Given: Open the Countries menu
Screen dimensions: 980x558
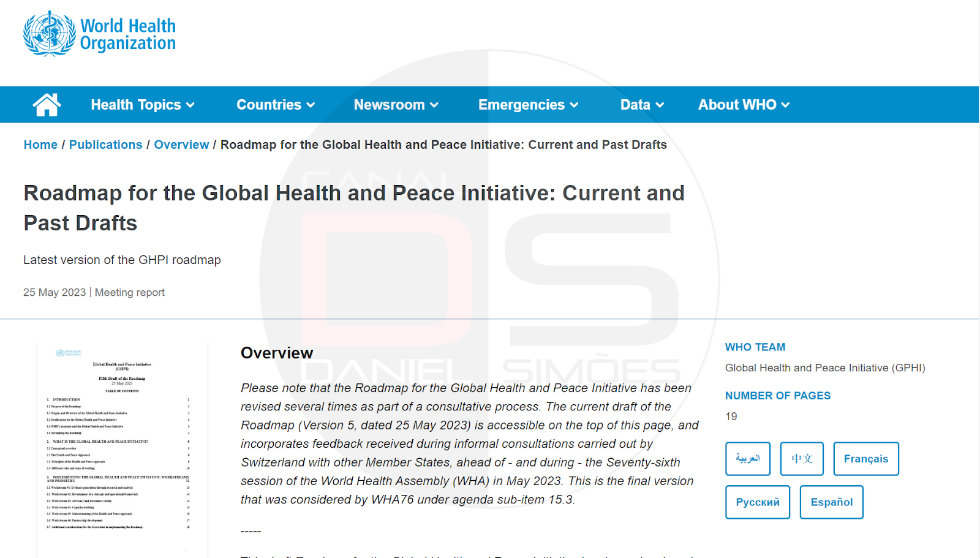Looking at the screenshot, I should pos(276,105).
